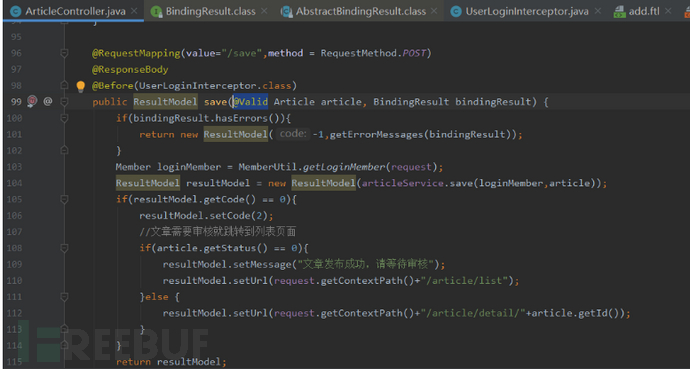This screenshot has height=369, width=690.
Task: Click line number 101 in the gutter
Action: 15,134
